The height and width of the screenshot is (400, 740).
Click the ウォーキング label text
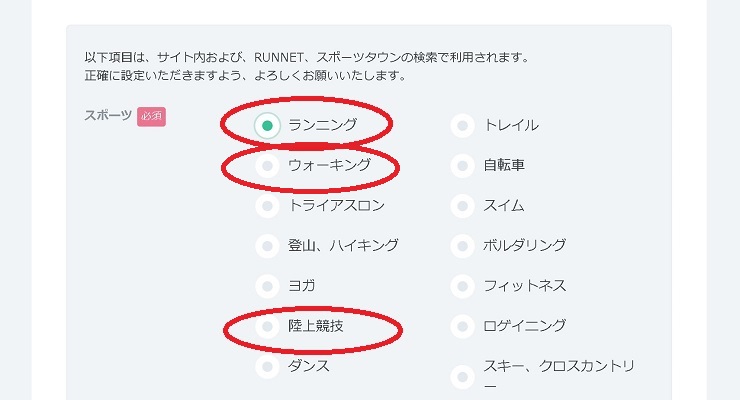329,166
